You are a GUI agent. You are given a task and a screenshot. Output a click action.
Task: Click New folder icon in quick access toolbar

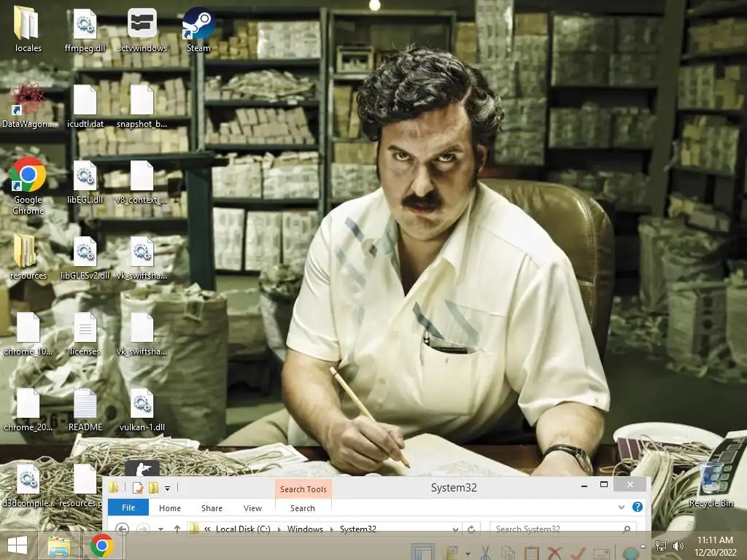coord(153,488)
